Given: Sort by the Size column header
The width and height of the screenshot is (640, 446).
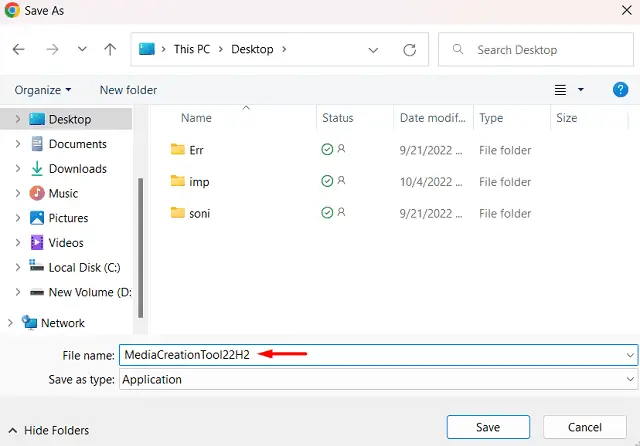Looking at the screenshot, I should pos(567,118).
